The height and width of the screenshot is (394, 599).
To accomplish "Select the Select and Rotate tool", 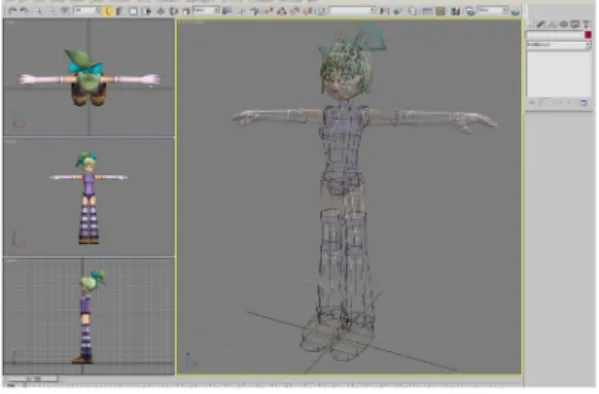I will (174, 11).
